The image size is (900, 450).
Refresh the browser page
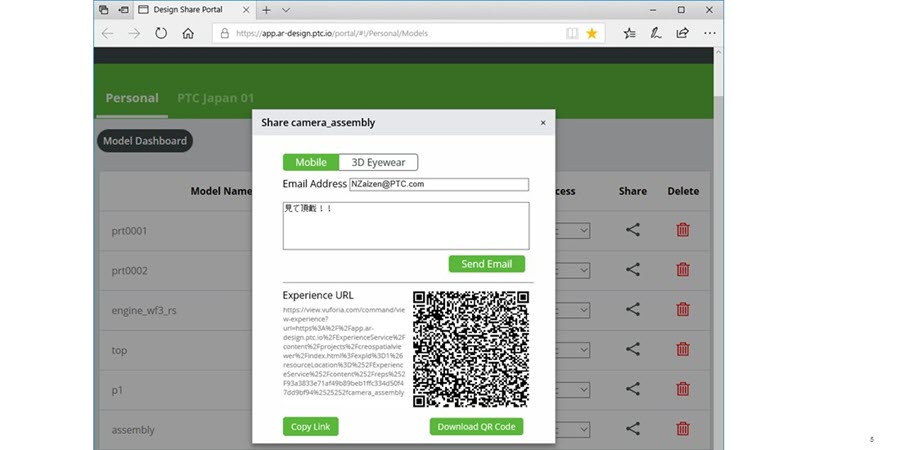point(161,33)
